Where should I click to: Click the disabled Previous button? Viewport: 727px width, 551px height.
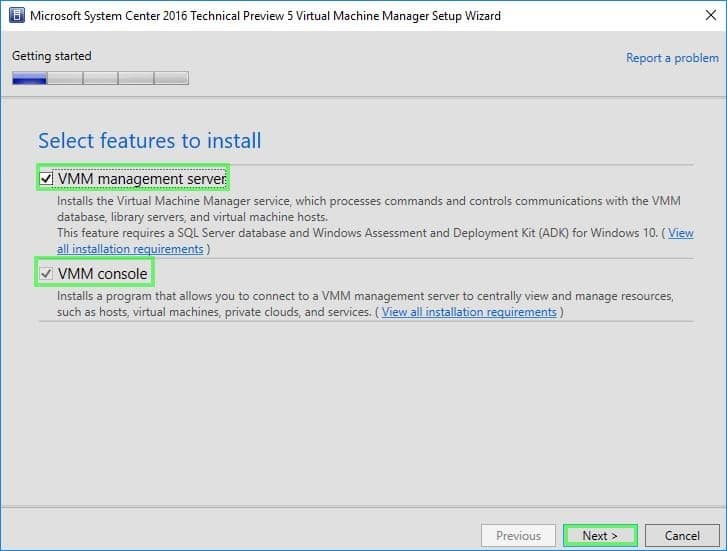point(518,536)
